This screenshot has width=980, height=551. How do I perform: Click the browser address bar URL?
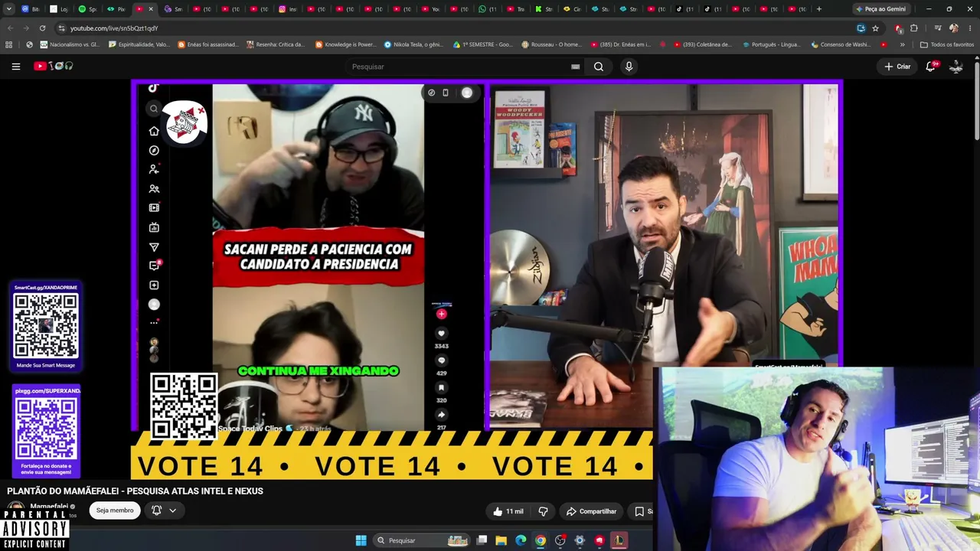(114, 28)
